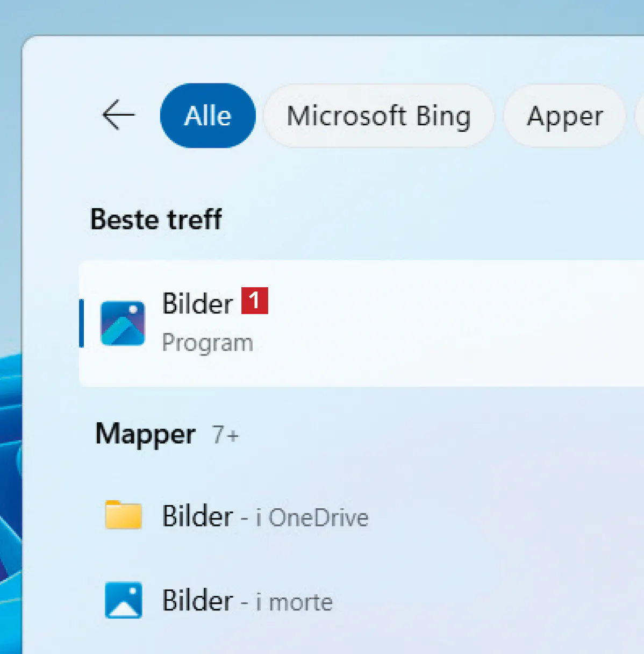644x654 pixels.
Task: Click the back arrow in search
Action: click(118, 115)
